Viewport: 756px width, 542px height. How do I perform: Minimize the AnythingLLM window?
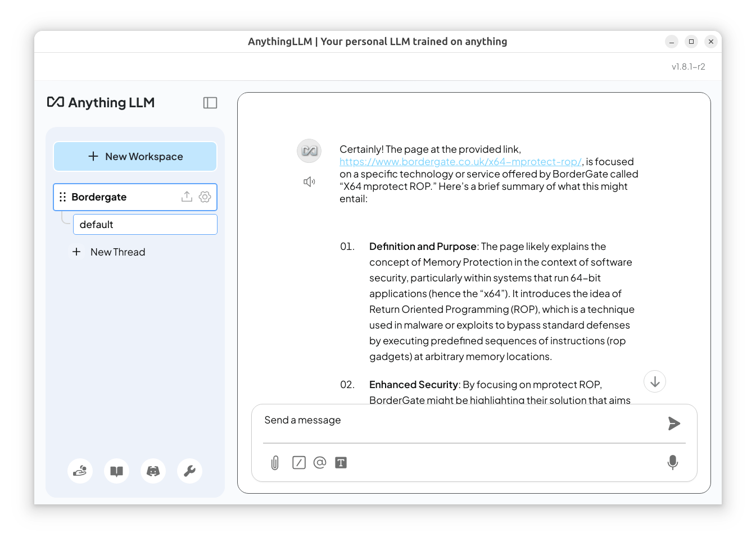[672, 42]
